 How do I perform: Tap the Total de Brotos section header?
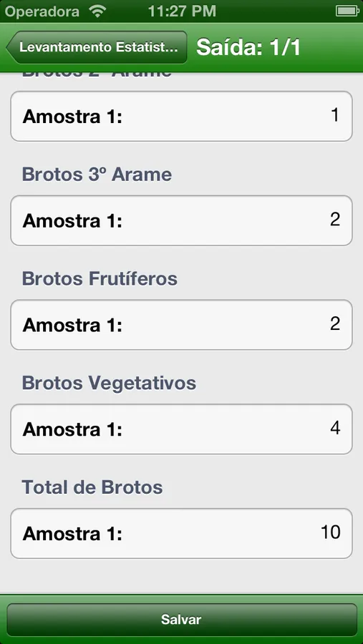coord(92,487)
